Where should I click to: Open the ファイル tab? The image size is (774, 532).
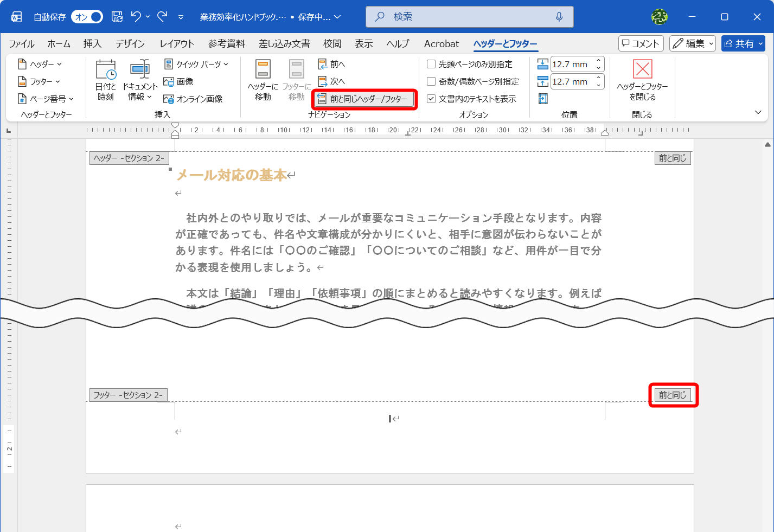click(22, 43)
